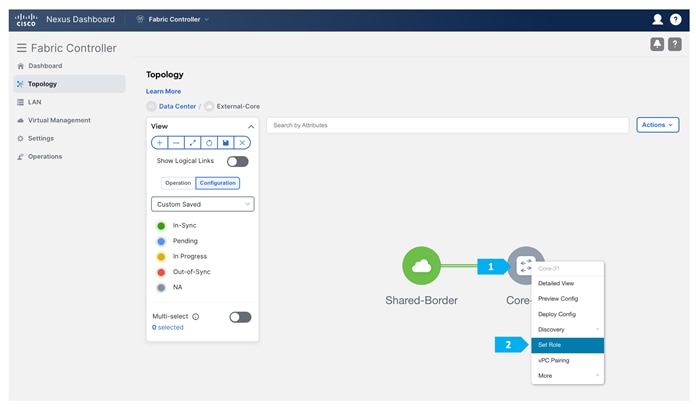Click the Pending blue legend dot

[161, 242]
